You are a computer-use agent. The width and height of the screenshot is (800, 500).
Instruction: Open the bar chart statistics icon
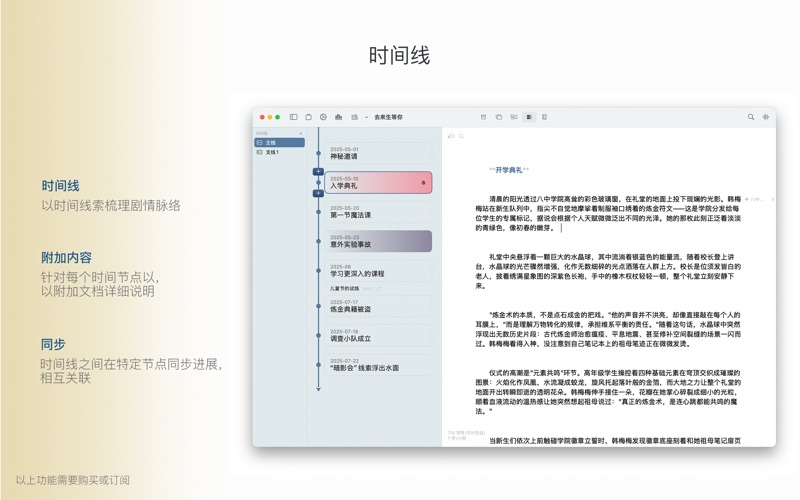(339, 117)
